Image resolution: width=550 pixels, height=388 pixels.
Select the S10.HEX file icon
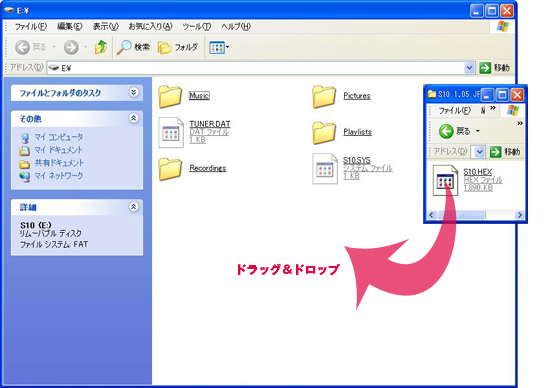click(x=445, y=180)
